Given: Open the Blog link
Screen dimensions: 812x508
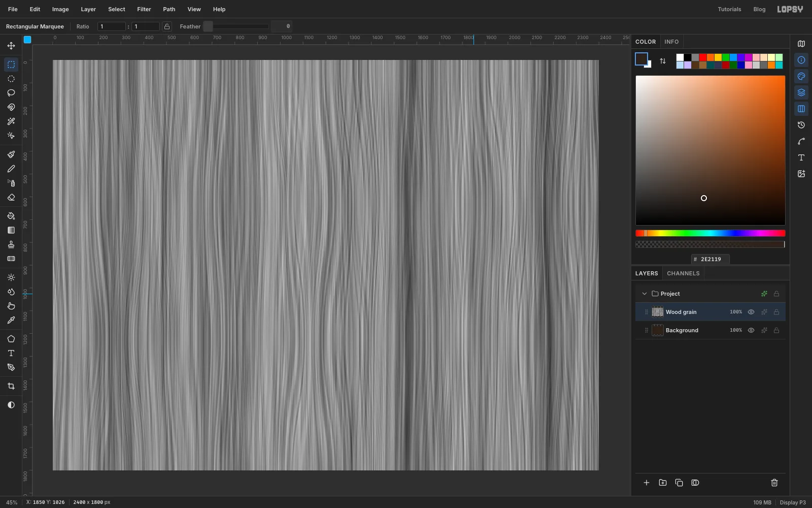Looking at the screenshot, I should click(x=759, y=9).
